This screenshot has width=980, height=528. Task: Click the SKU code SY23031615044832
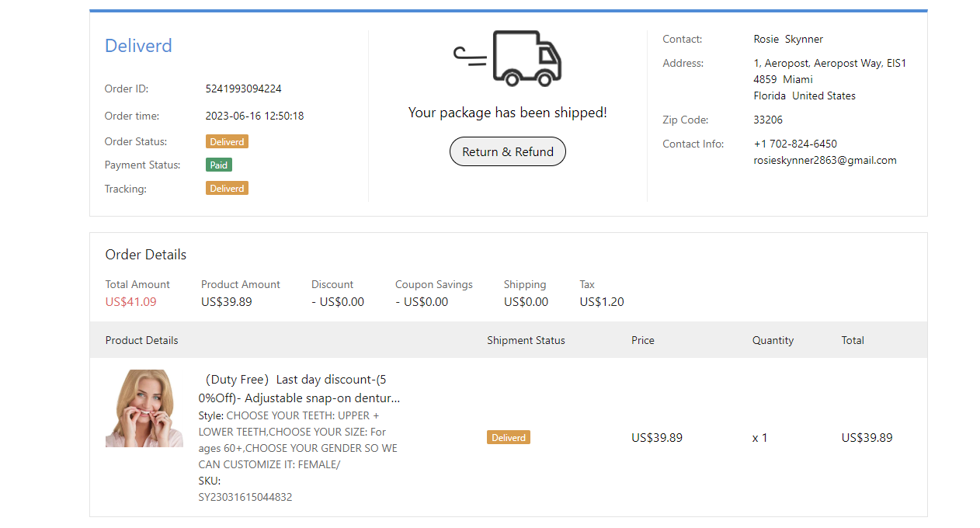coord(245,497)
